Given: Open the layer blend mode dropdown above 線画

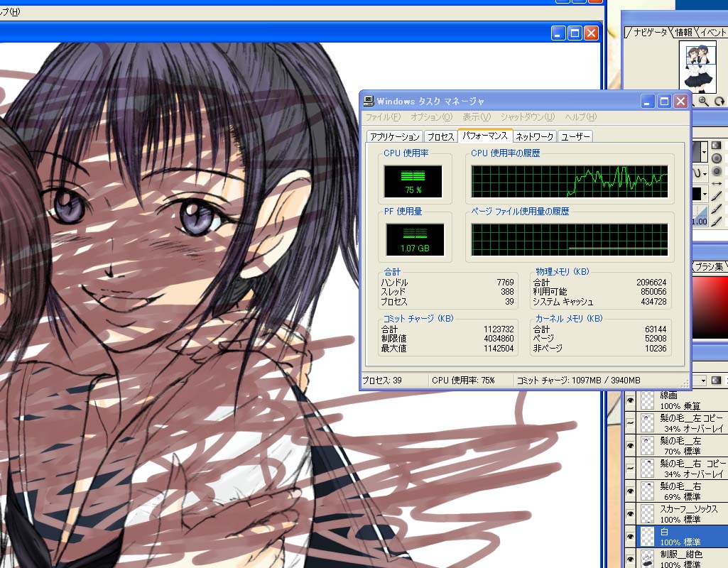Looking at the screenshot, I should pos(703,381).
